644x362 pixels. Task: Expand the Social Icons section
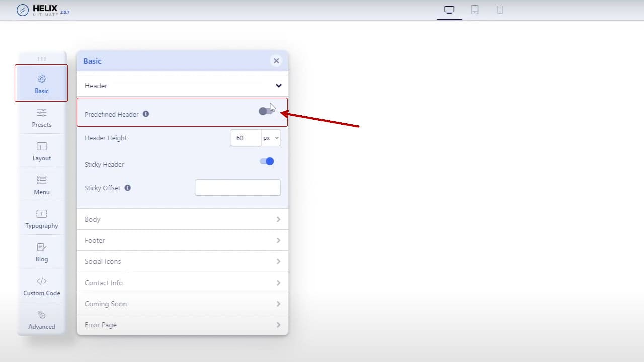tap(183, 261)
